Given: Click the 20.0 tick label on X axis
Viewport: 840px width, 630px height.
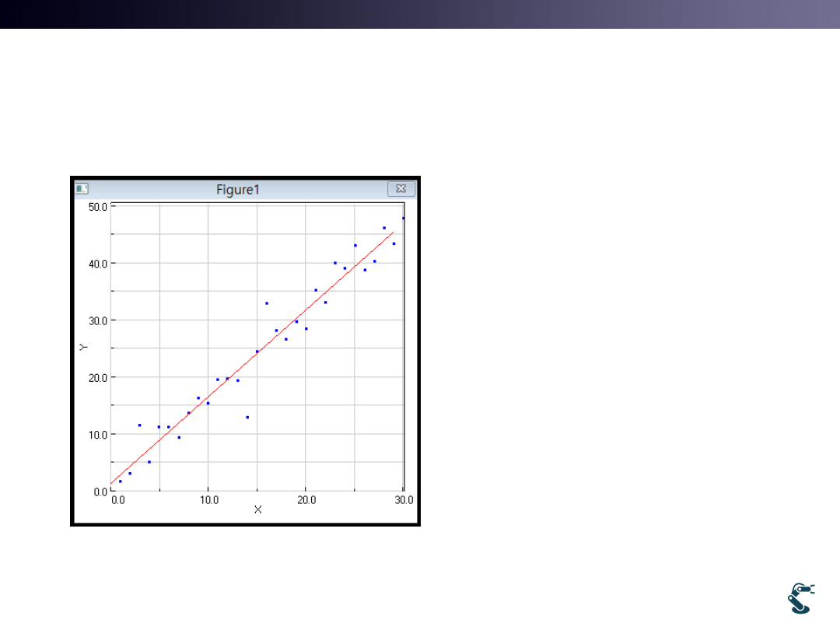Looking at the screenshot, I should 306,500.
